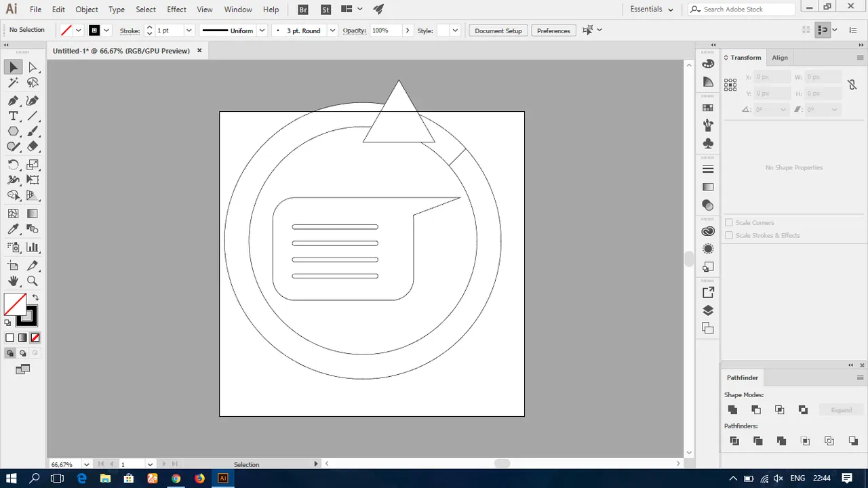Enable Draw Normal mode

(10, 353)
